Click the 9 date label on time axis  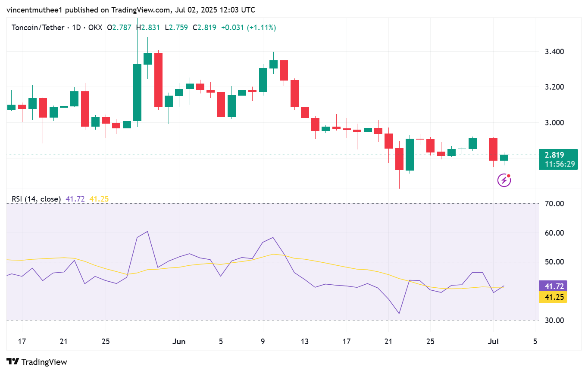[x=263, y=342]
